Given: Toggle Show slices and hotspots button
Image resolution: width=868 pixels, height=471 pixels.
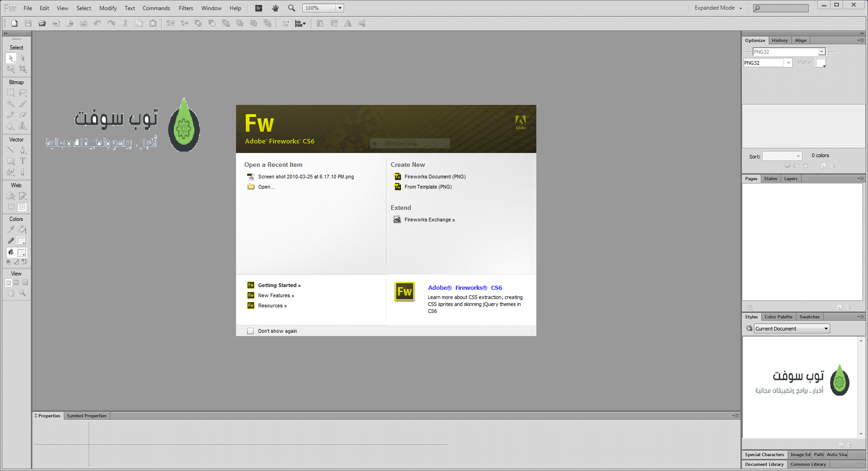Looking at the screenshot, I should coord(22,207).
